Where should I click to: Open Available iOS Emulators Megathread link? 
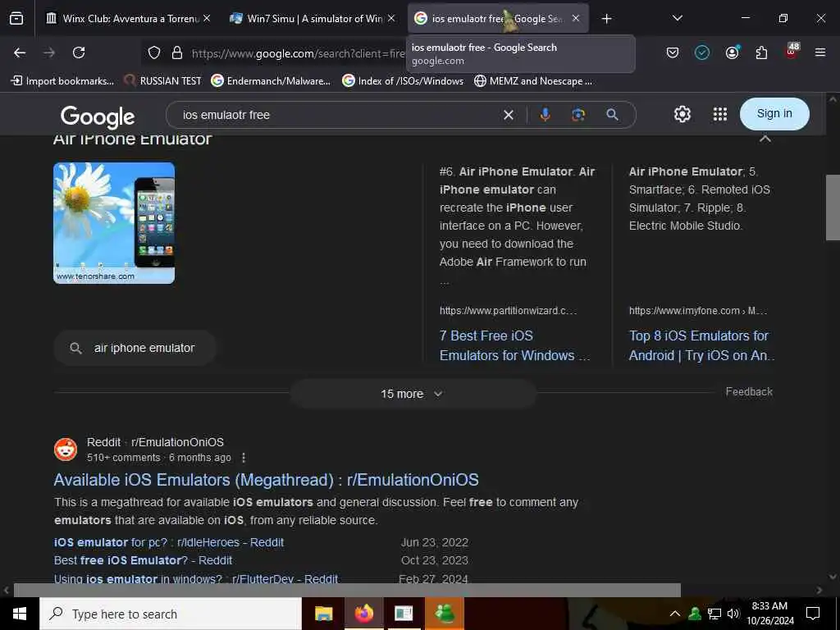point(267,479)
